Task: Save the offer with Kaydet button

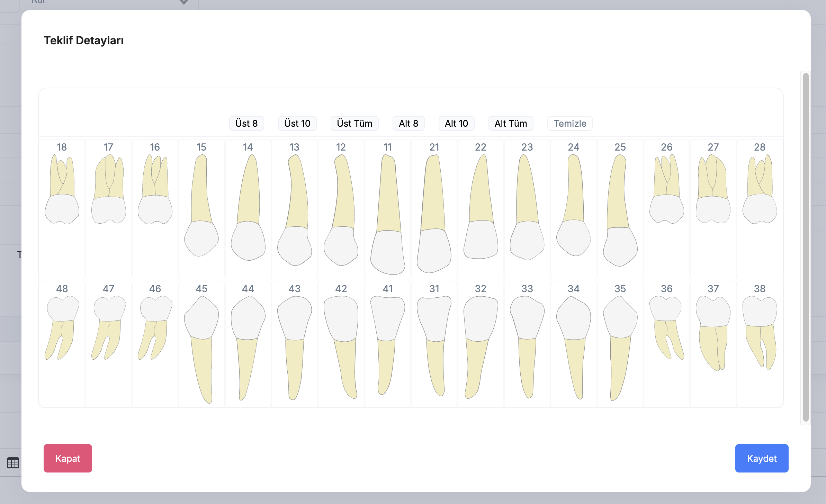Action: click(x=762, y=458)
